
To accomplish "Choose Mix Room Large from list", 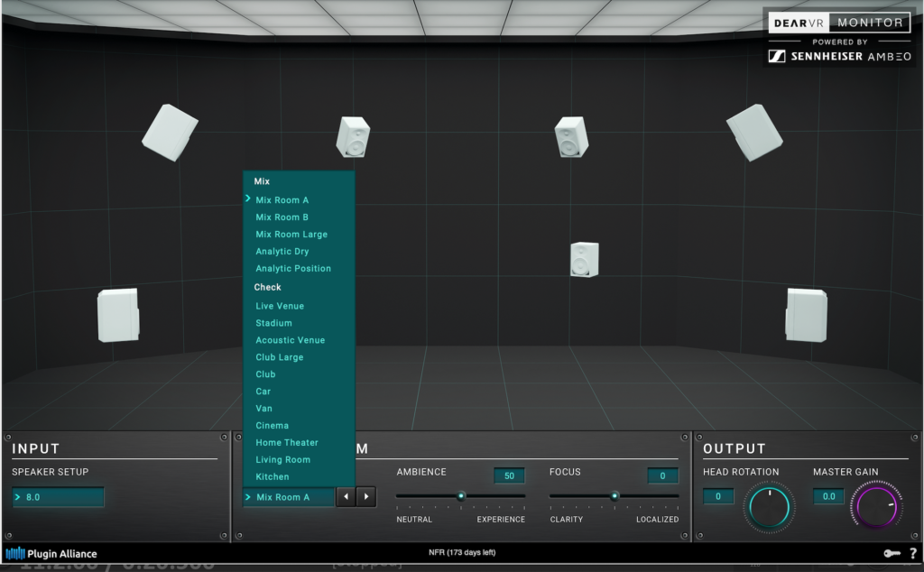I will tap(291, 235).
